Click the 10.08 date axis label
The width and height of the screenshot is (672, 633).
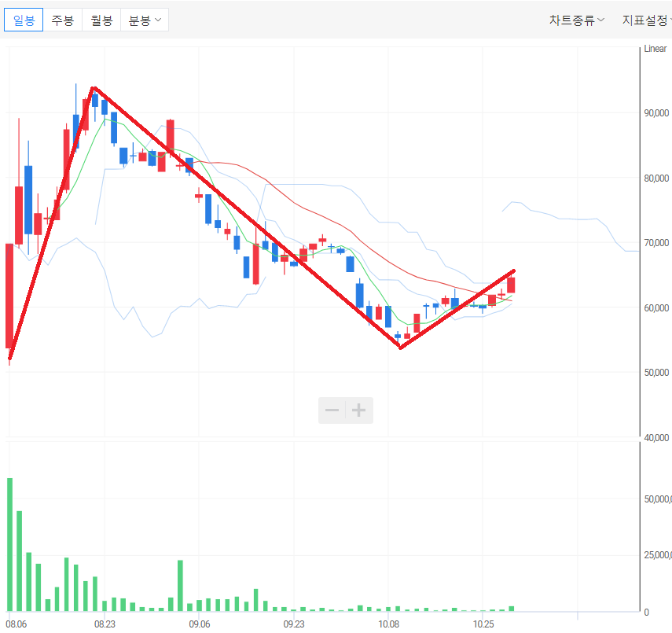coord(388,624)
